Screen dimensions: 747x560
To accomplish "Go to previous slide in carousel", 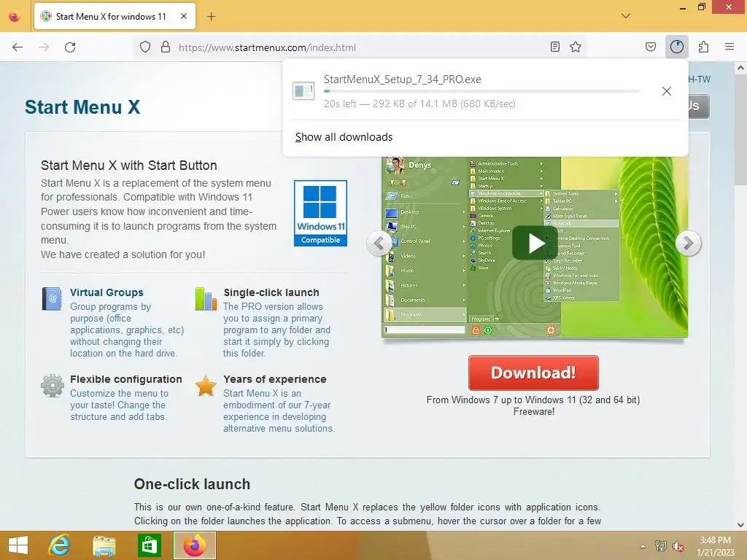I will 379,244.
